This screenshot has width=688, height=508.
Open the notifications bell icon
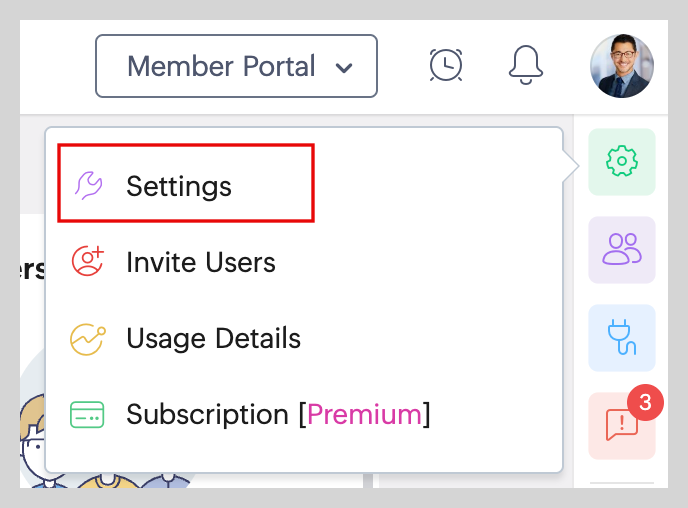click(526, 64)
